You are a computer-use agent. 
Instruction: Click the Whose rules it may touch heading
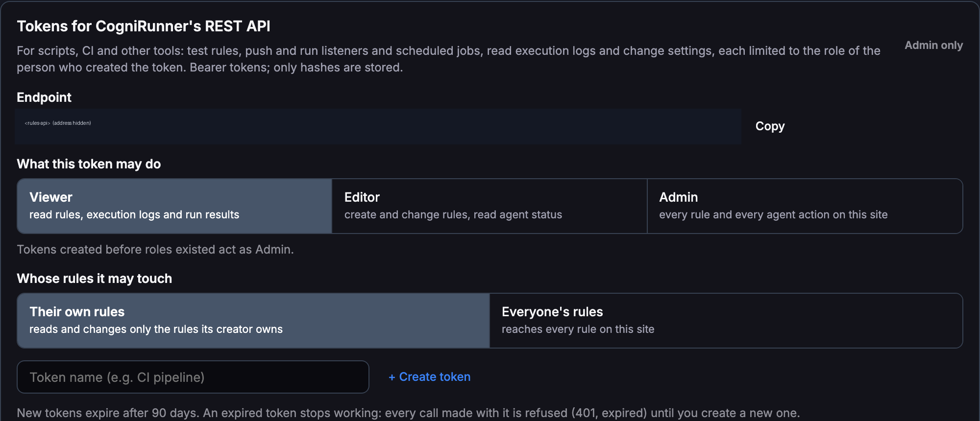tap(95, 279)
